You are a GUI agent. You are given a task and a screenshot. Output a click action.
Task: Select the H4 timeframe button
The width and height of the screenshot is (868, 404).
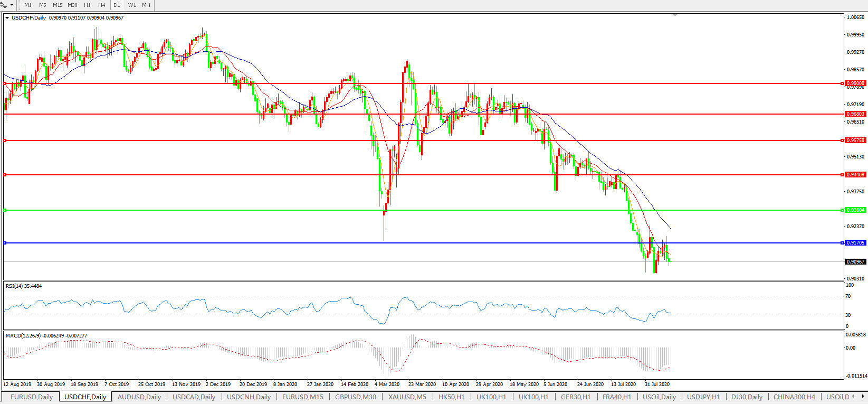(102, 5)
